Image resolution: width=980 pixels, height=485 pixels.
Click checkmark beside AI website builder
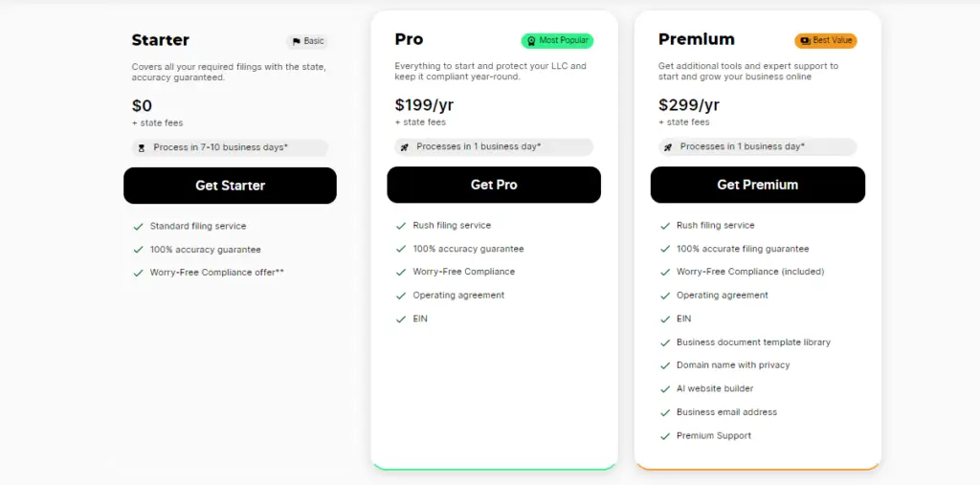[x=665, y=388]
